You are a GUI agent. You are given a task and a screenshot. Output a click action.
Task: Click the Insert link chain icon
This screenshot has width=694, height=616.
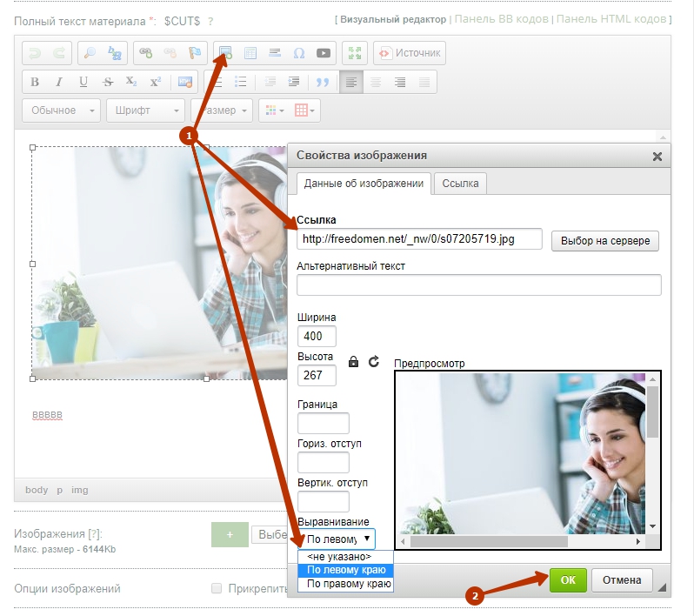(145, 53)
